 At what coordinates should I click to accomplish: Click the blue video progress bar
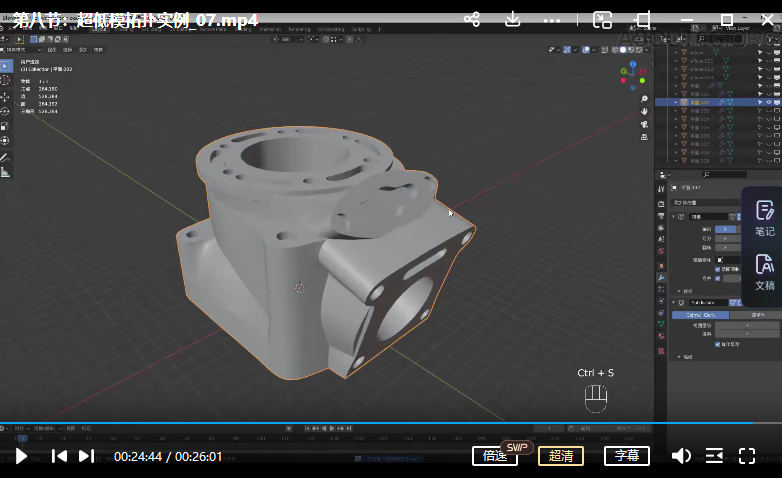click(300, 423)
